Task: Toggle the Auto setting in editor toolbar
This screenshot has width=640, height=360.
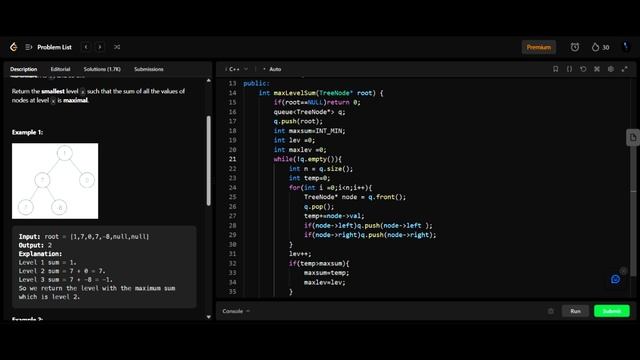Action: click(272, 69)
